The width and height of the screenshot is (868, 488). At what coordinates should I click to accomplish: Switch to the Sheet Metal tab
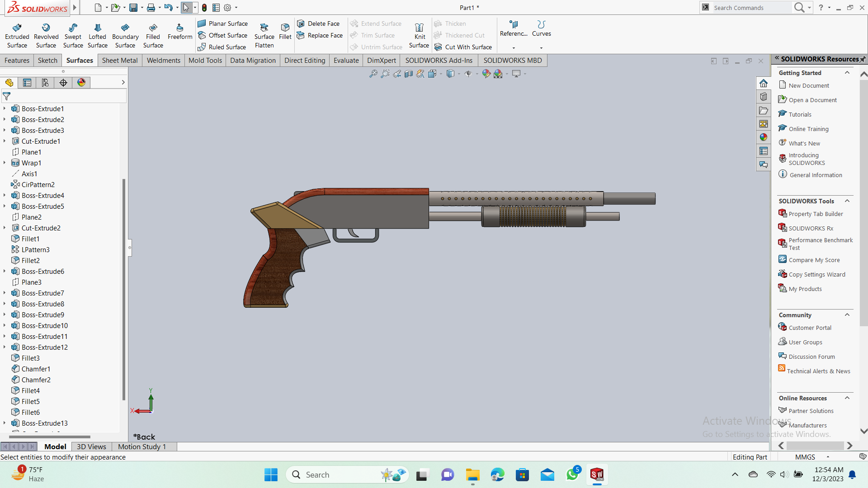click(x=120, y=61)
